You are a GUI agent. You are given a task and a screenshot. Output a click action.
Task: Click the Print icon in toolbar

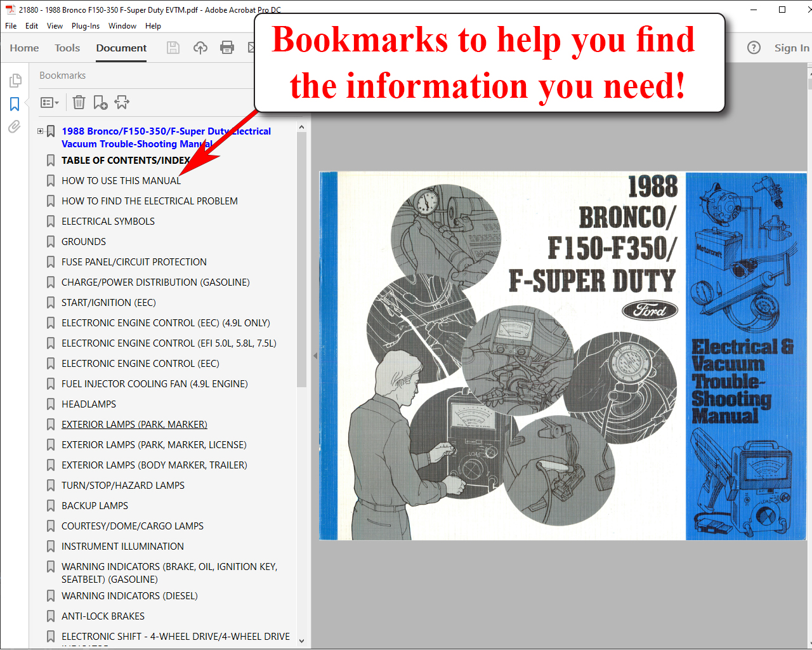pyautogui.click(x=227, y=48)
